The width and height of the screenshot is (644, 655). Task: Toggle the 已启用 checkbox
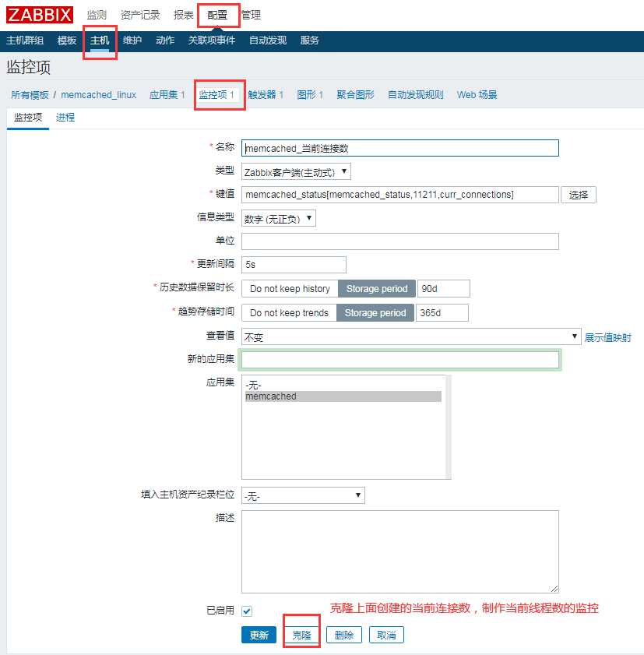[247, 611]
